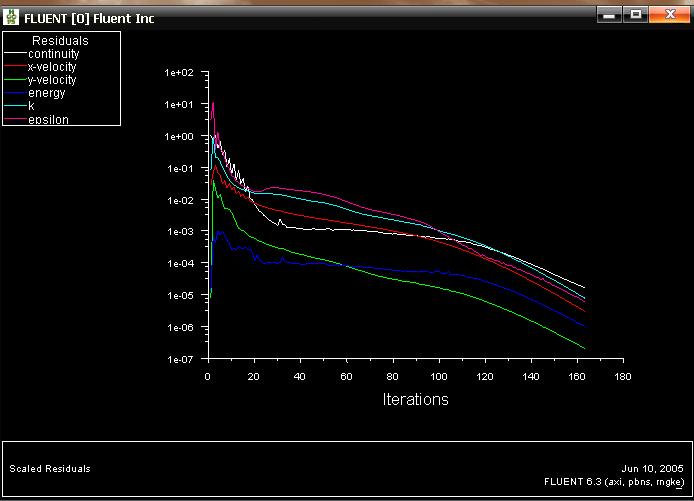Click the '80' x-axis tick label

click(392, 377)
